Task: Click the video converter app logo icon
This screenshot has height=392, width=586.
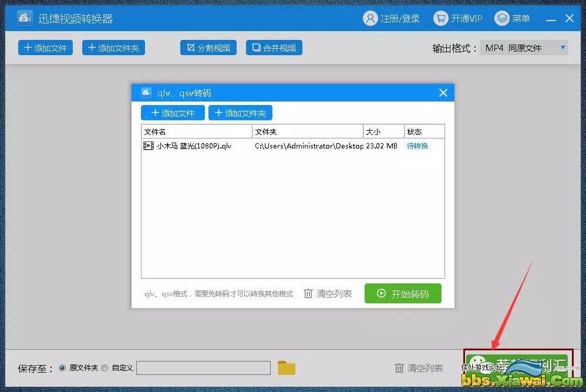Action: coord(24,18)
